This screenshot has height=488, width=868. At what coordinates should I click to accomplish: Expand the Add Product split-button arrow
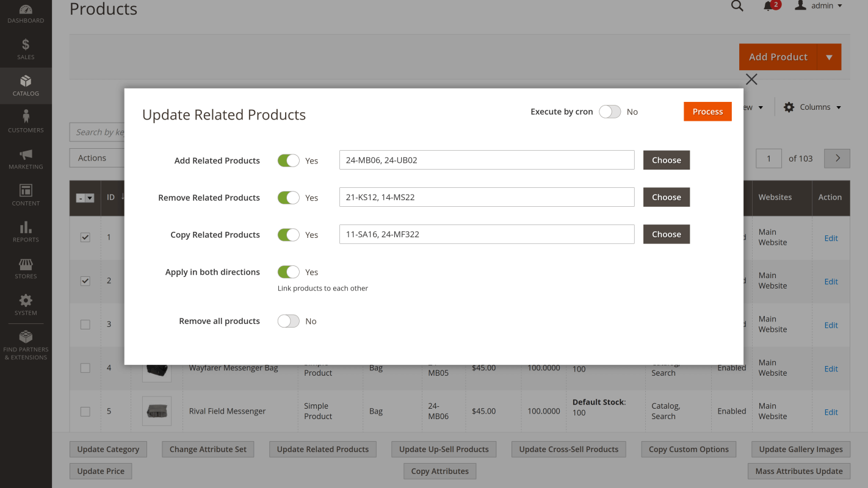pos(829,57)
